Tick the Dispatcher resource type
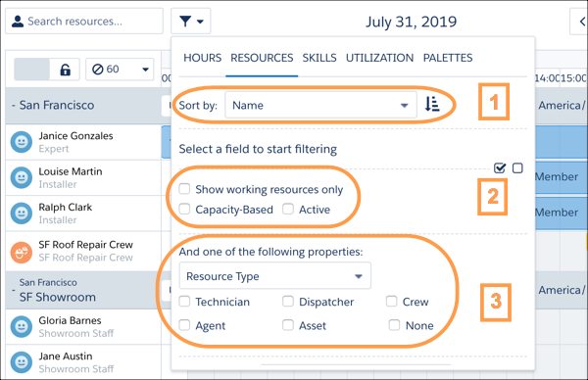The height and width of the screenshot is (380, 588). 288,301
